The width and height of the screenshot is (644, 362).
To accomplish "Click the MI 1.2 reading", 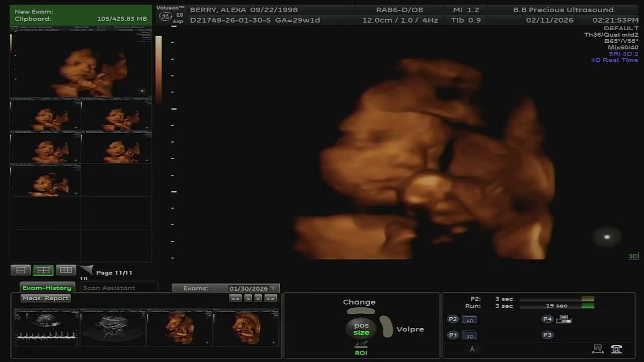I will pos(466,10).
